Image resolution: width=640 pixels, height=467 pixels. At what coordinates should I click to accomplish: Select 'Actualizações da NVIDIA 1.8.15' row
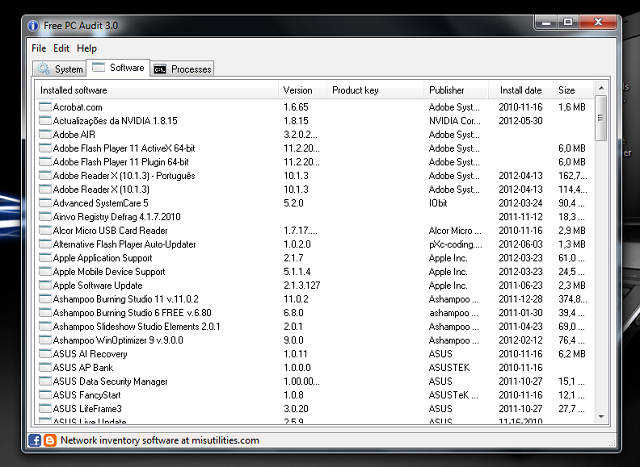click(314, 121)
